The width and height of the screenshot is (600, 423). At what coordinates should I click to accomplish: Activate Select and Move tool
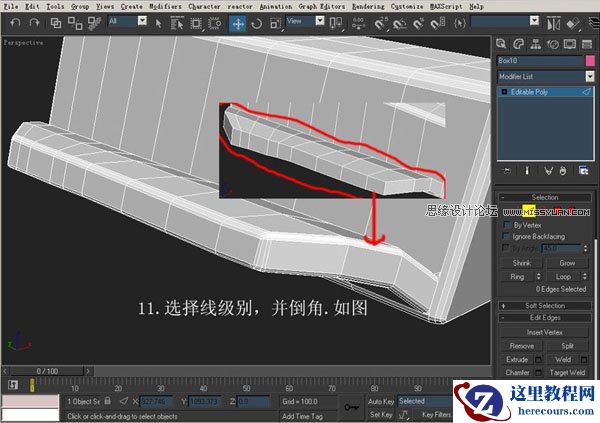[238, 24]
